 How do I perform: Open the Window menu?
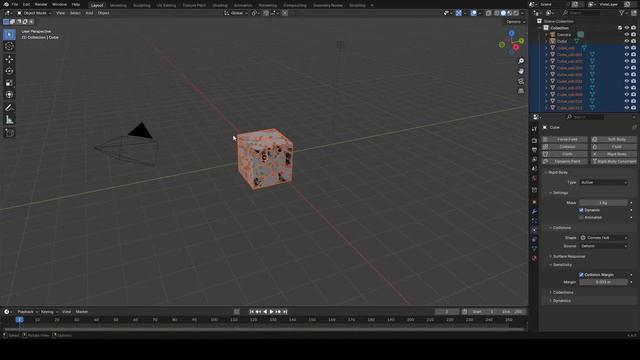pyautogui.click(x=59, y=4)
